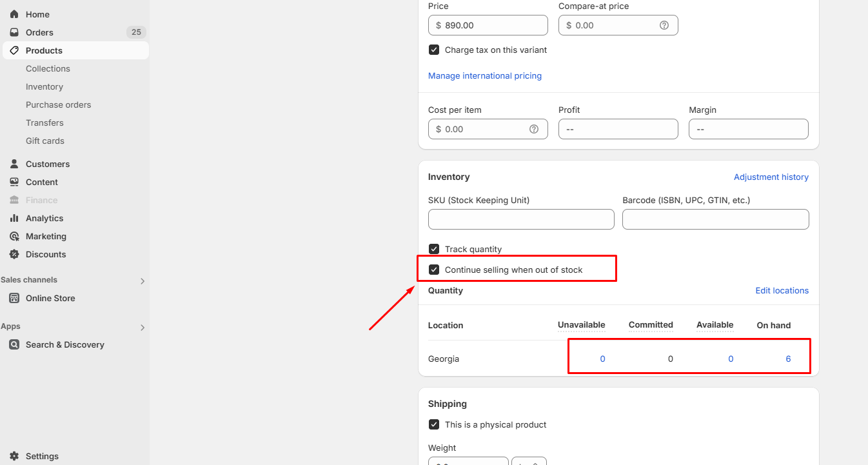Uncheck Charge tax on this variant
Screen dimensions: 868x465
(434, 50)
